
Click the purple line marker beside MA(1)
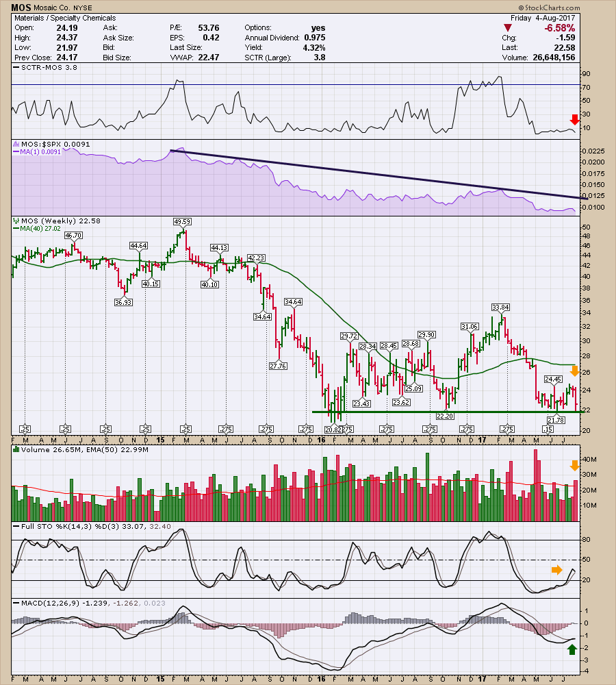point(16,152)
